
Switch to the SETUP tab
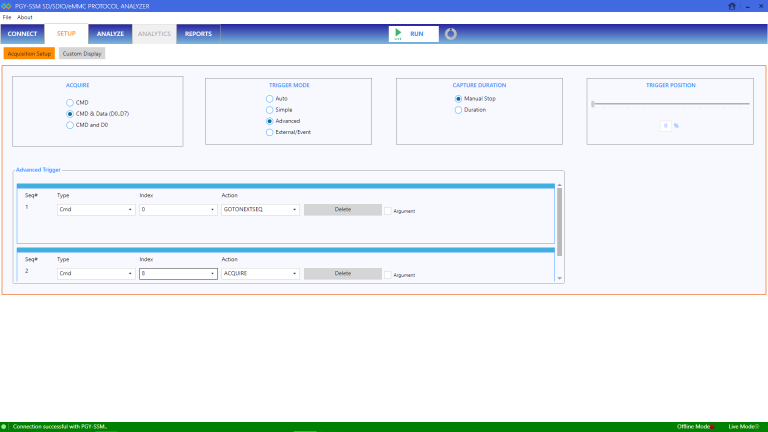(66, 34)
